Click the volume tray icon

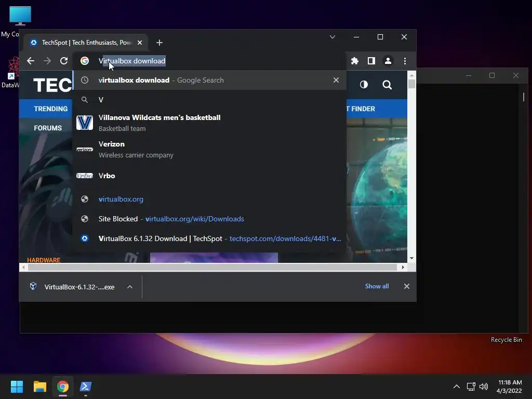coord(484,387)
